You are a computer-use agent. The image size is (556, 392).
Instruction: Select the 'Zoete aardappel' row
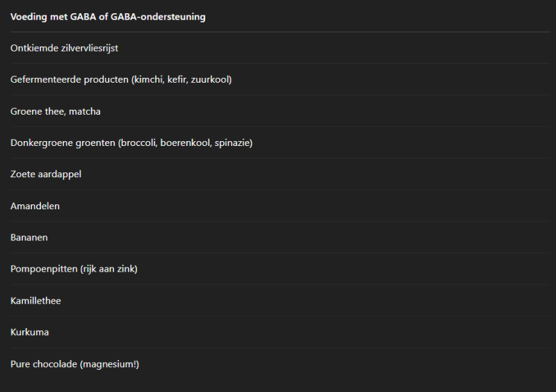tap(46, 174)
